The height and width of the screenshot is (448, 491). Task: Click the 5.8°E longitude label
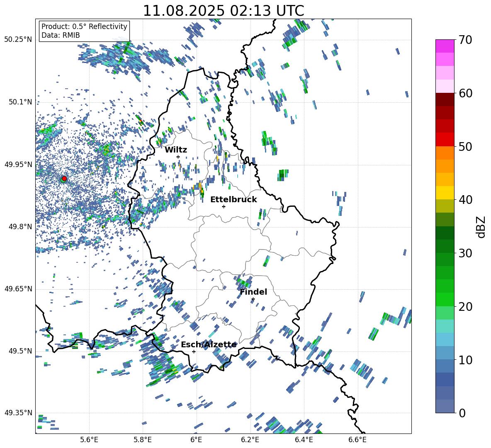tap(143, 440)
